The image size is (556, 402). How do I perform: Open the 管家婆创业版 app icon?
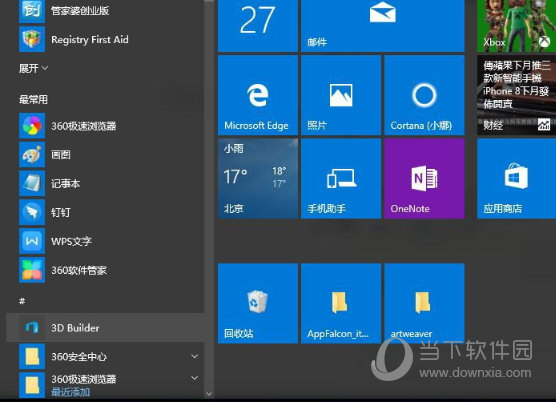tap(32, 11)
